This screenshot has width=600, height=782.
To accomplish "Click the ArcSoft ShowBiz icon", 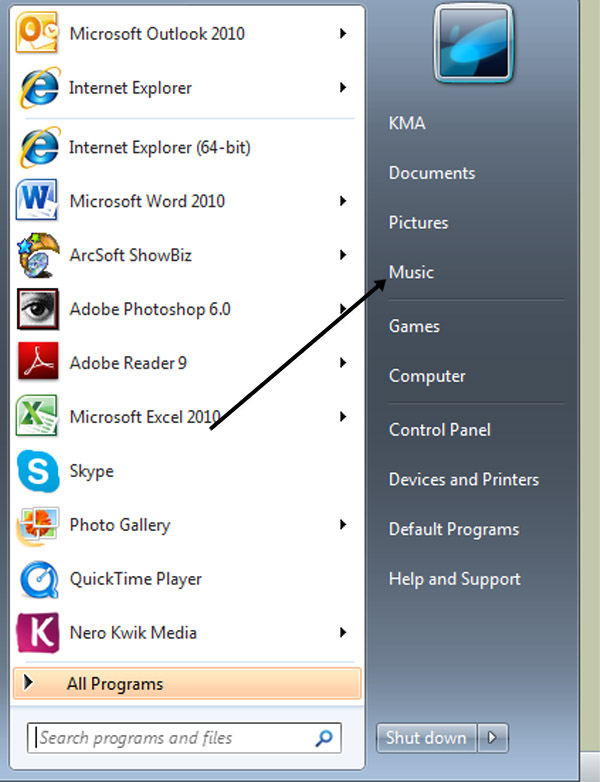I will click(38, 255).
